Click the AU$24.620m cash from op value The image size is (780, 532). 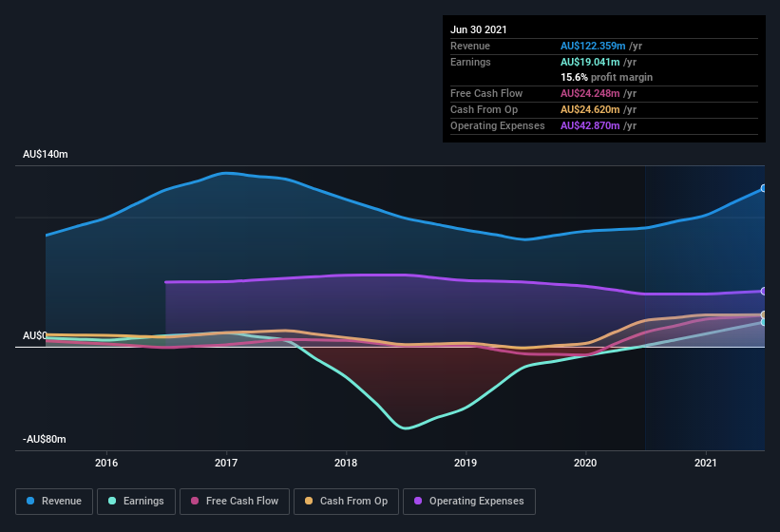point(590,109)
